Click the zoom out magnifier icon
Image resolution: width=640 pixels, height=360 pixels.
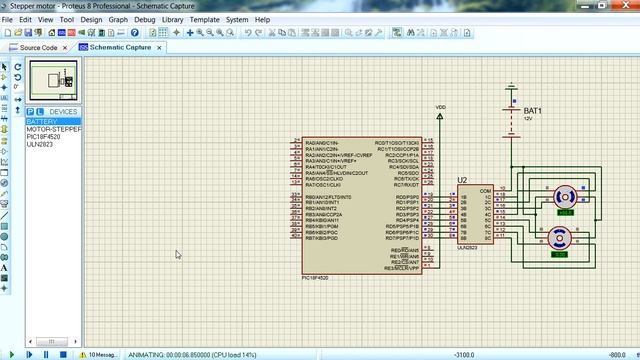point(210,33)
